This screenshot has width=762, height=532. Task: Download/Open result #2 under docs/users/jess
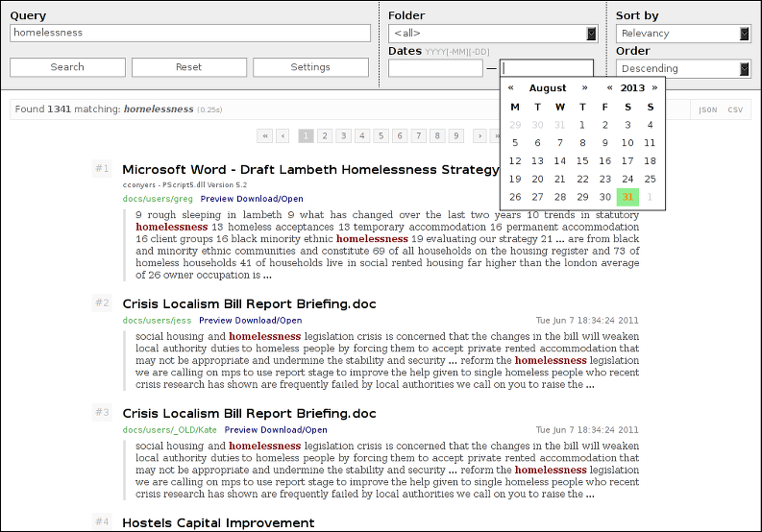pyautogui.click(x=268, y=321)
